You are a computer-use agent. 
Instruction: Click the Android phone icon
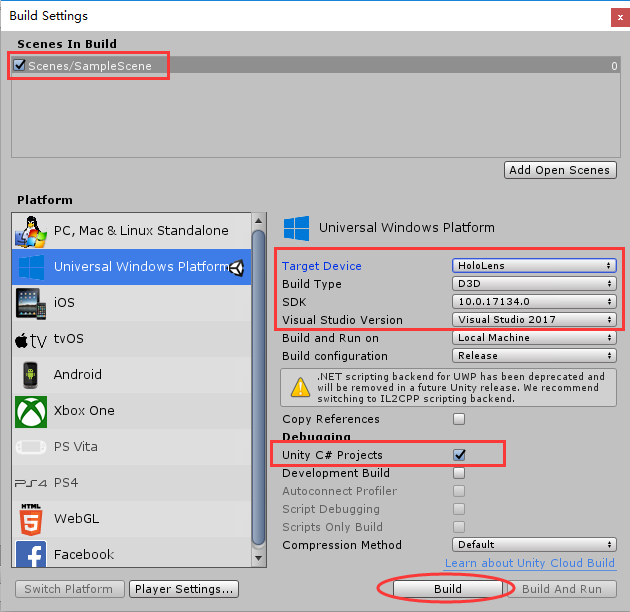pos(31,375)
